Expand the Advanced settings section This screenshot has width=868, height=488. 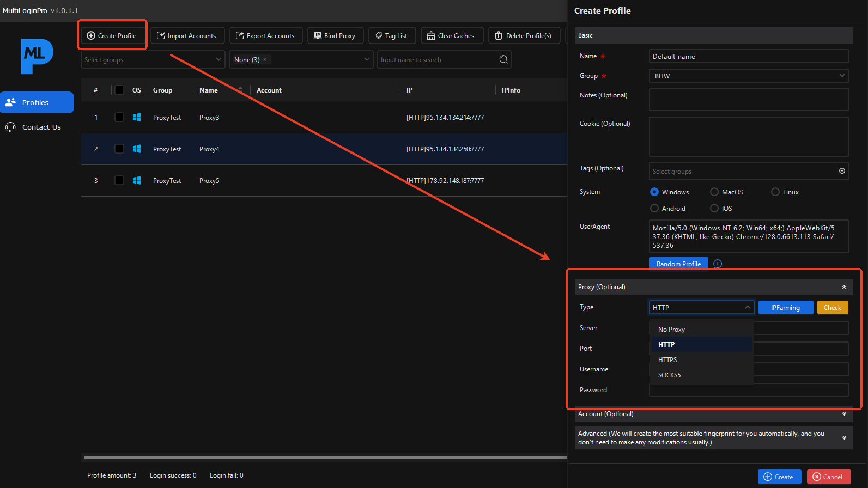pyautogui.click(x=844, y=437)
